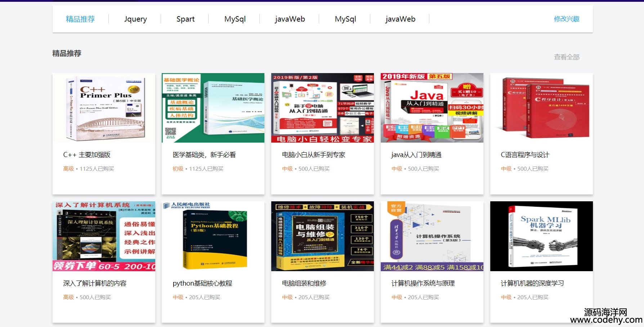The width and height of the screenshot is (644, 327).
Task: Click 高级 label under C++ 主要加强版
Action: [x=68, y=169]
